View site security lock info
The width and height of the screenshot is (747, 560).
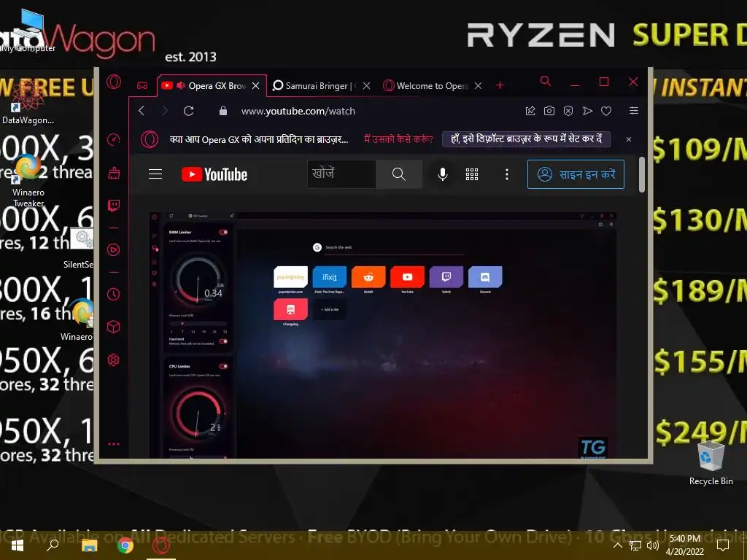[x=223, y=111]
